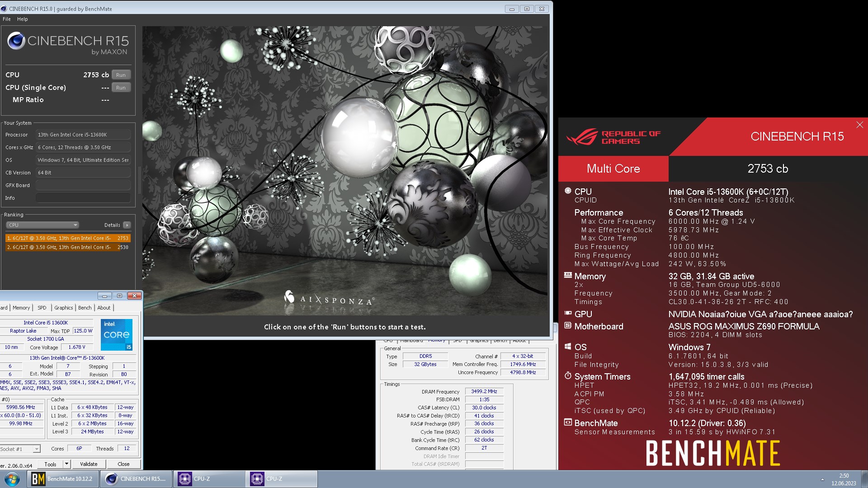Screen dimensions: 868x488
Task: Run the CPU multi-core benchmark
Action: [x=121, y=75]
